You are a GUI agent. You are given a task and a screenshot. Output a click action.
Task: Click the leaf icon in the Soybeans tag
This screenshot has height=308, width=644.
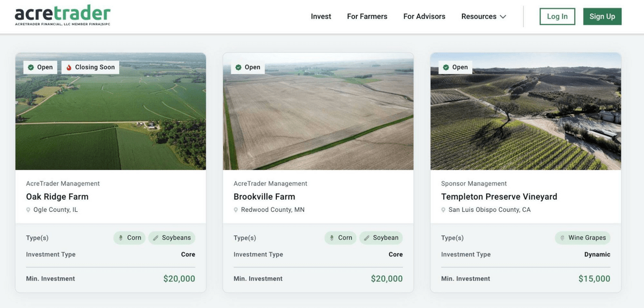click(156, 238)
